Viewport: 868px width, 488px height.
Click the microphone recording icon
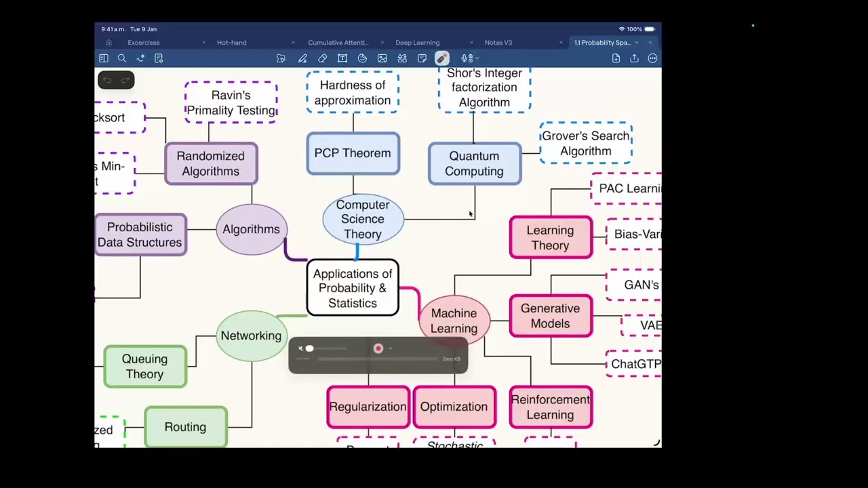click(x=465, y=58)
